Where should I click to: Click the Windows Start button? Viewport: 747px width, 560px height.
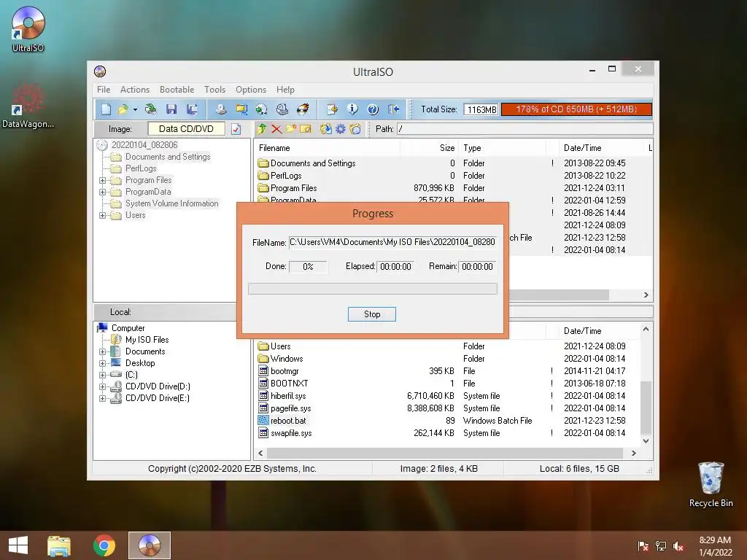click(x=18, y=545)
